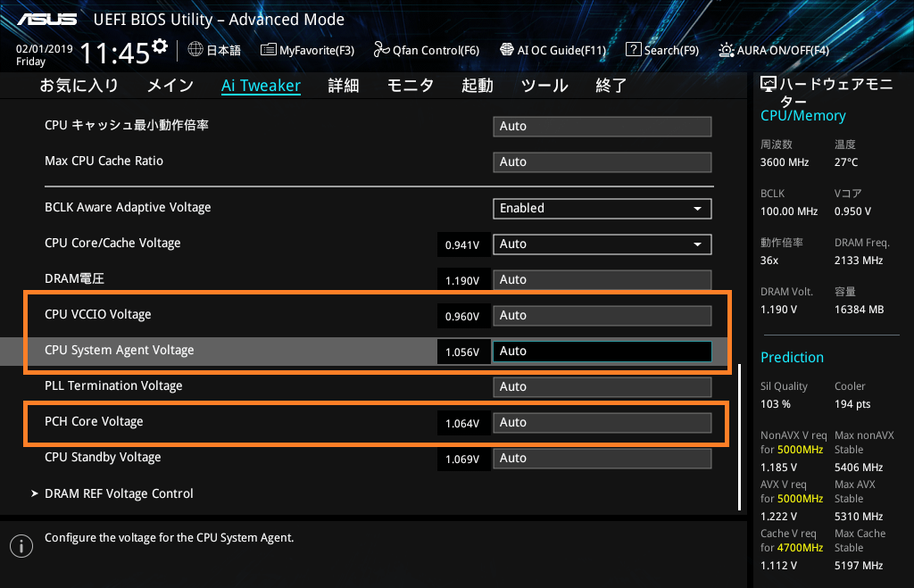Select the Ai Tweaker tab
Viewport: 914px width, 588px height.
pos(261,86)
